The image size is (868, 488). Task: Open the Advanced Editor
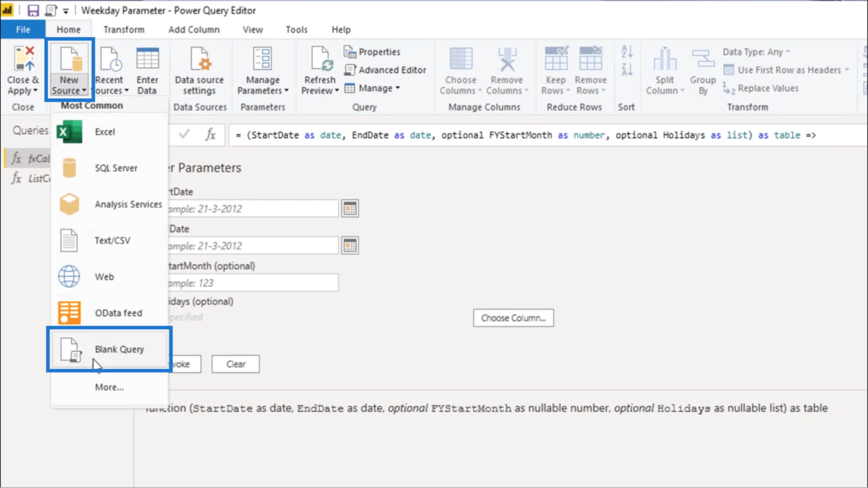click(385, 70)
